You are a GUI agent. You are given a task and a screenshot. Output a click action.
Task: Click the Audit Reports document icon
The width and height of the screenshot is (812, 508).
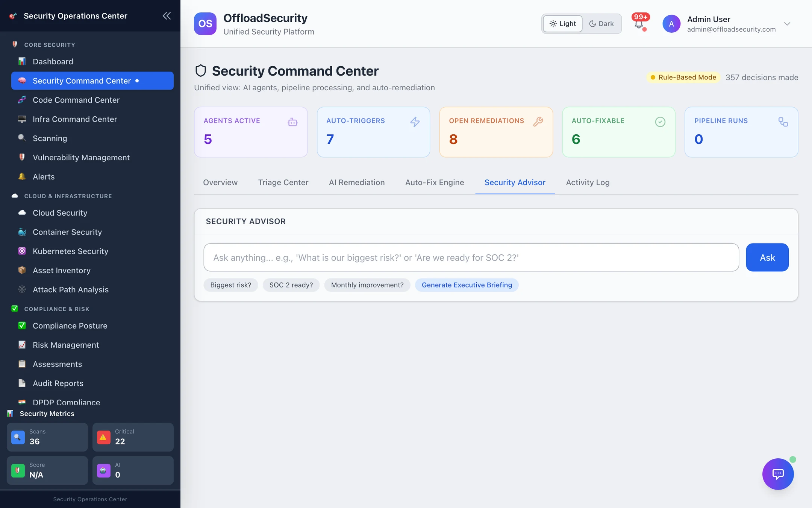tap(22, 383)
